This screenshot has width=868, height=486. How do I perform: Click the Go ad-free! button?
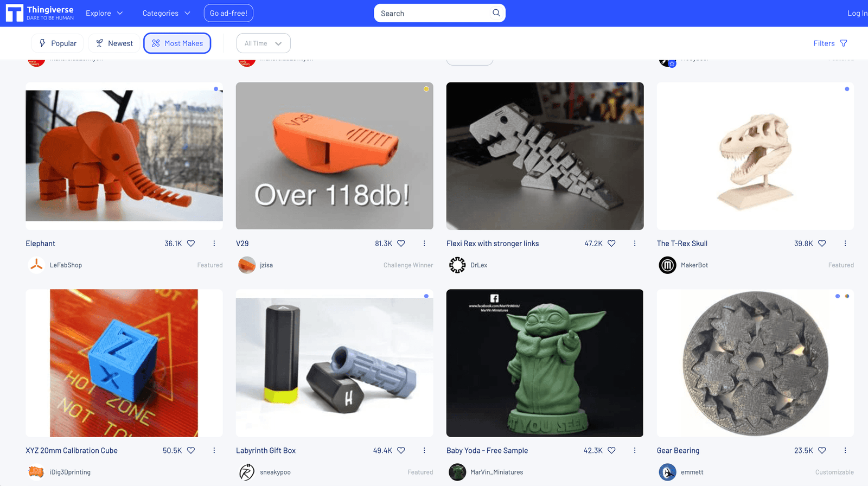coord(228,13)
